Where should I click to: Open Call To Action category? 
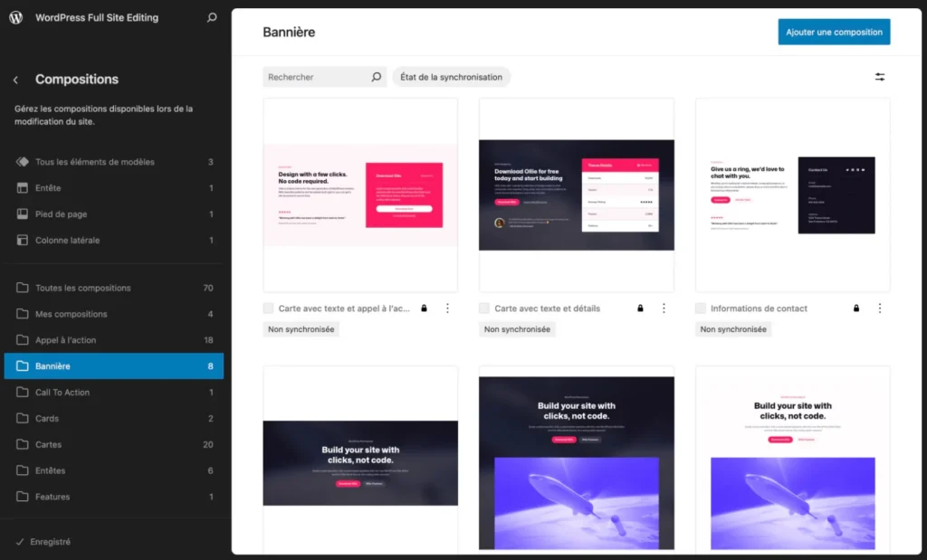click(114, 392)
